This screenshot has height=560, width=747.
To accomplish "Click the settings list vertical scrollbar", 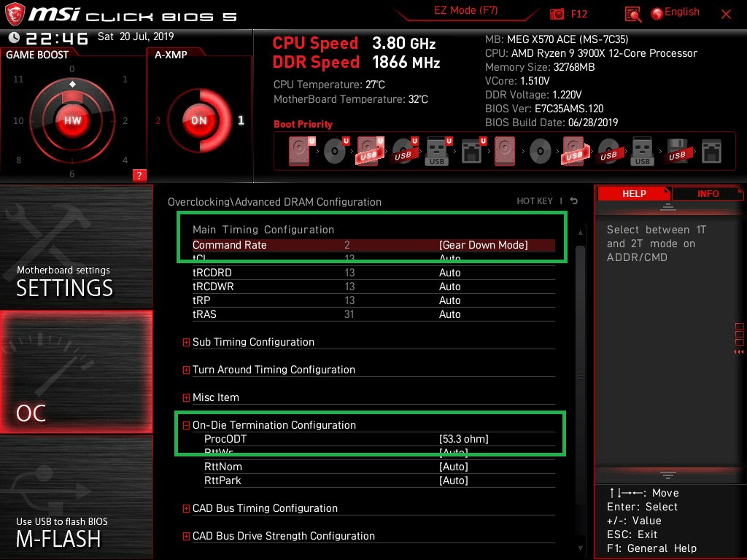I will click(580, 376).
